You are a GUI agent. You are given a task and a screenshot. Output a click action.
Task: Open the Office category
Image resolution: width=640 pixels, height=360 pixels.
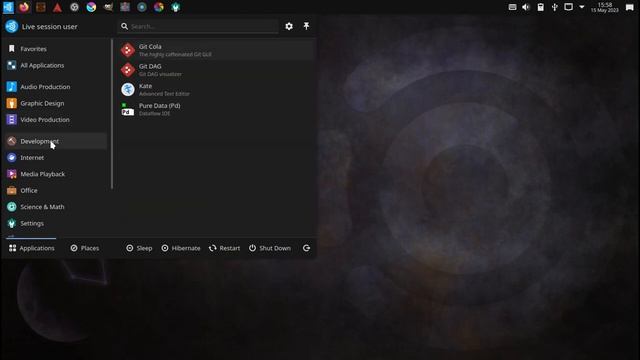[x=56, y=191]
